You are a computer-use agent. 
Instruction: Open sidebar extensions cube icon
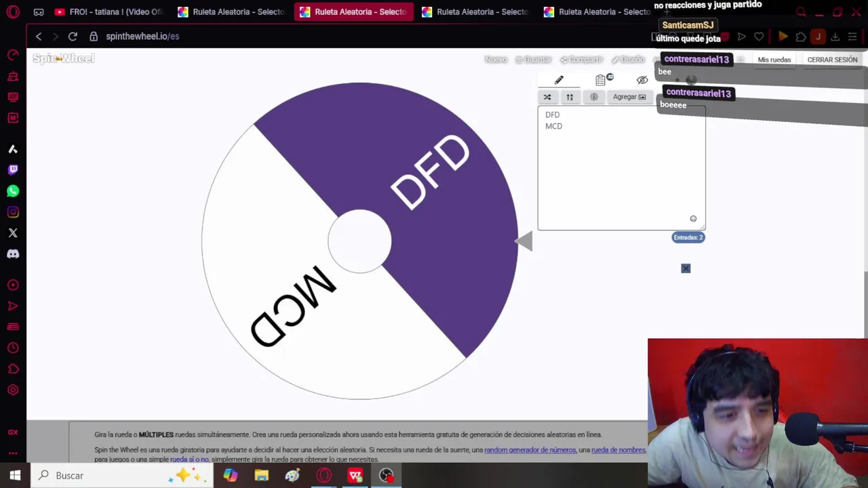[13, 369]
